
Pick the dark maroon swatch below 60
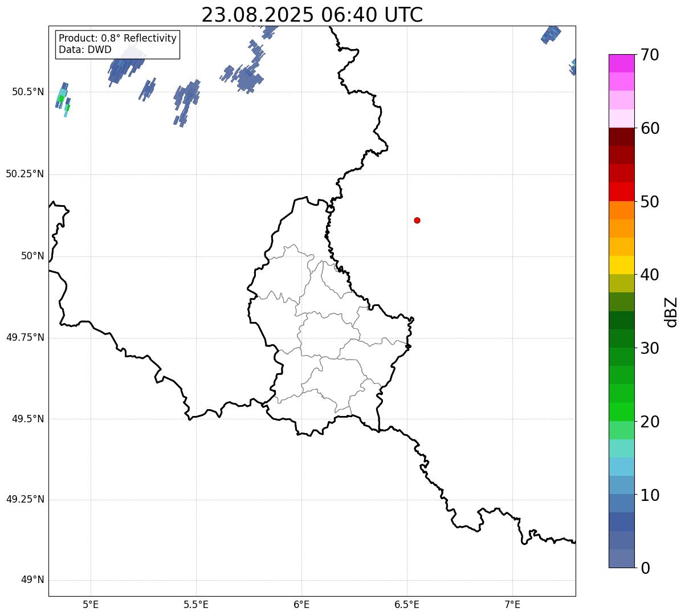(622, 137)
